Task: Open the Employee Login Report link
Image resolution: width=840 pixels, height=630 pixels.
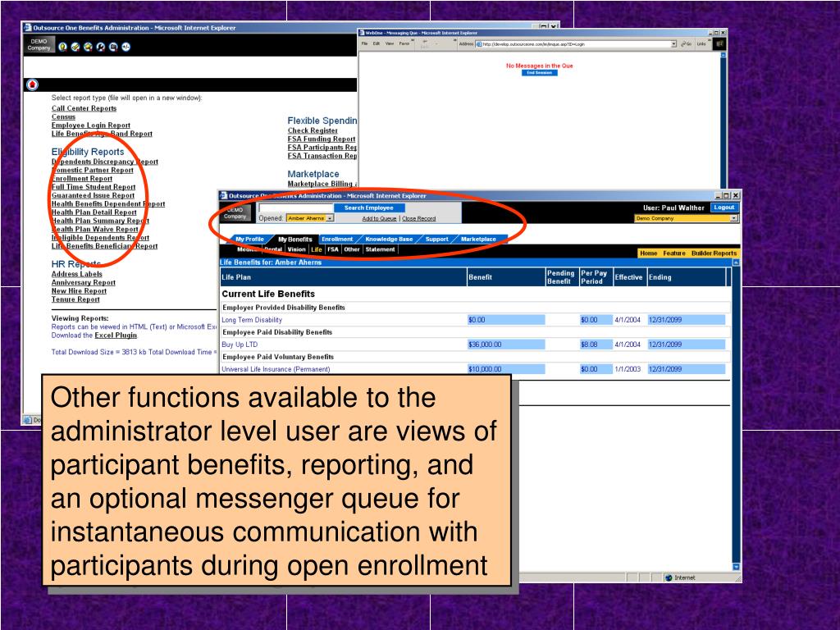Action: point(90,125)
